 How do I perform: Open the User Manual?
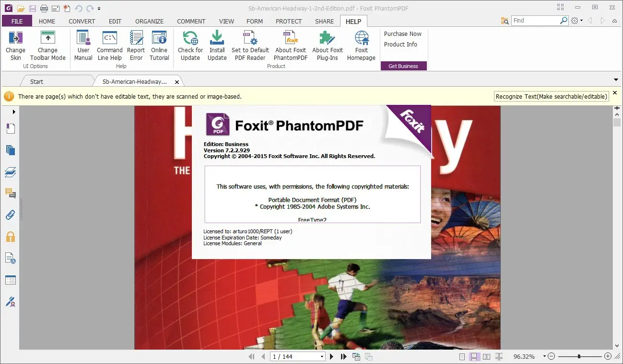(x=83, y=46)
